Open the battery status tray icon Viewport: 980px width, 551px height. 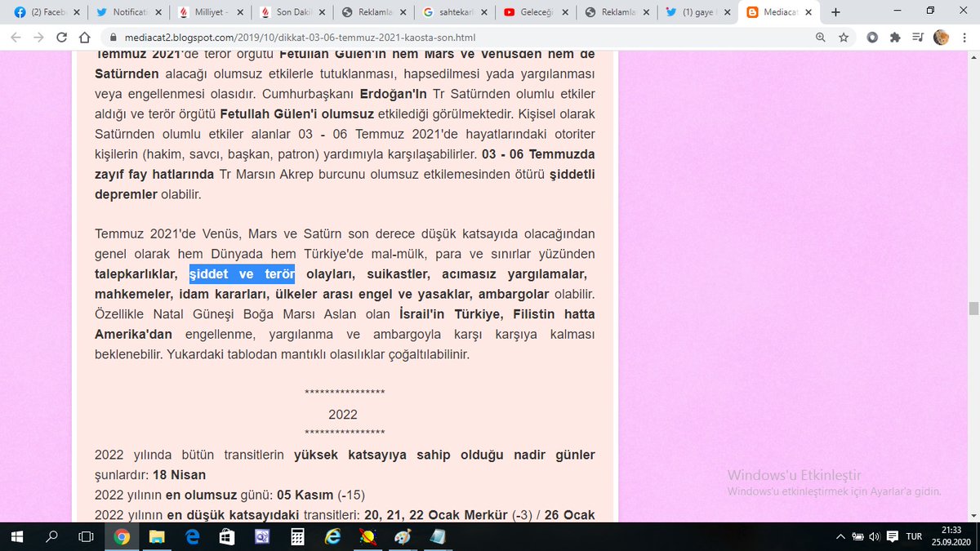[857, 536]
